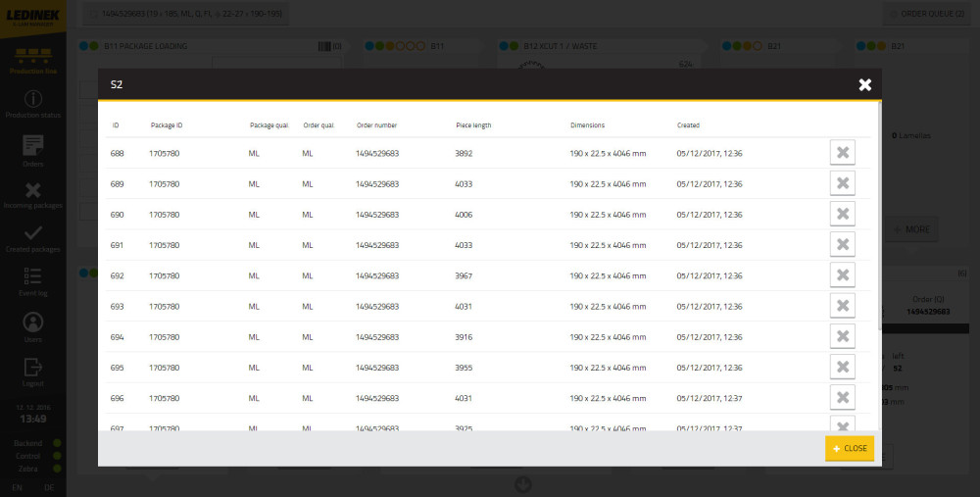980x497 pixels.
Task: Open Incoming packages section
Action: point(32,195)
